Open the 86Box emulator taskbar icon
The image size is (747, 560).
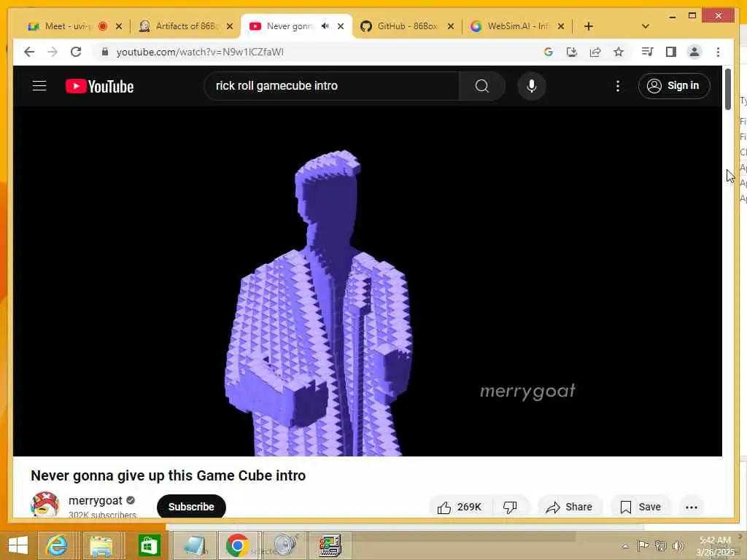click(x=330, y=545)
